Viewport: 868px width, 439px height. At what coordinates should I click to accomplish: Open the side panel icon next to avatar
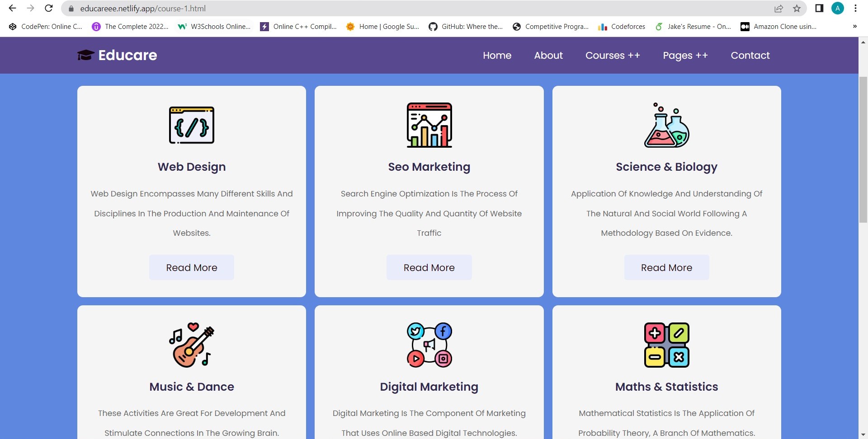tap(819, 8)
